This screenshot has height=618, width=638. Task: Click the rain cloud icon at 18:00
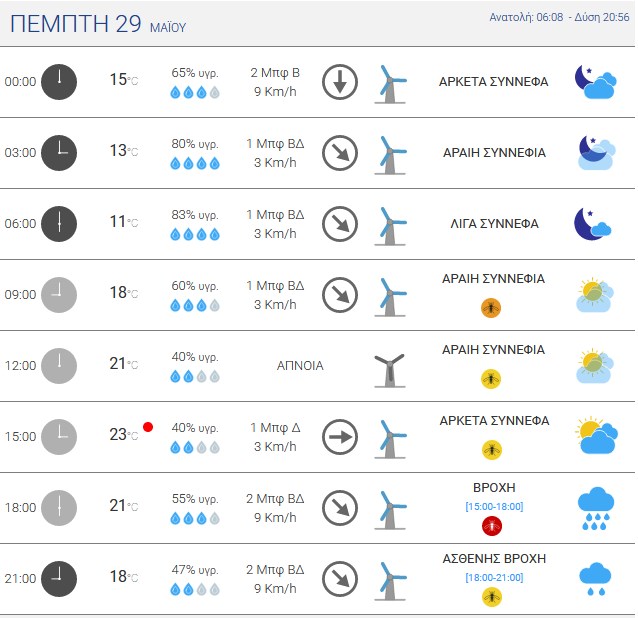(595, 509)
